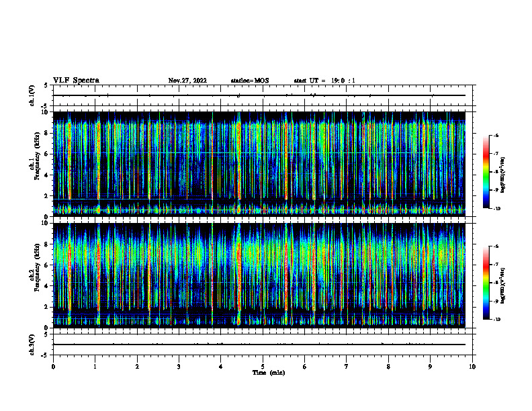Viewport: 532px width, 411px height.
Task: Click tick label "7" on the Time axis
Action: point(347,367)
